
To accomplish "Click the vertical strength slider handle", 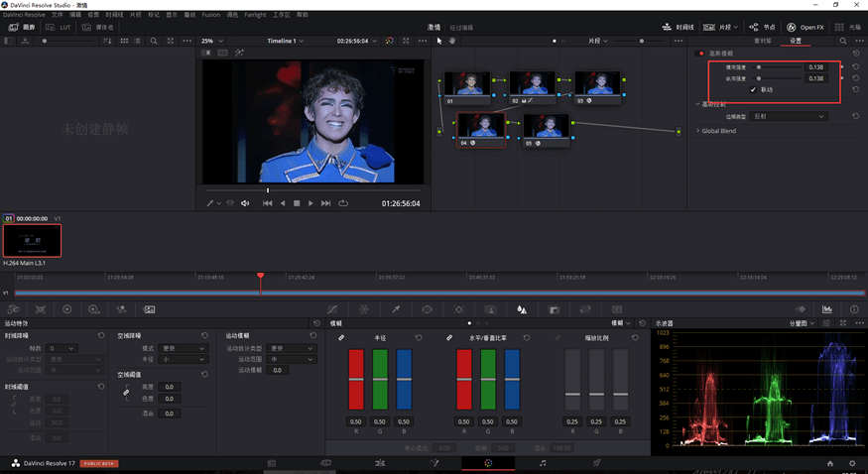I will [x=759, y=78].
